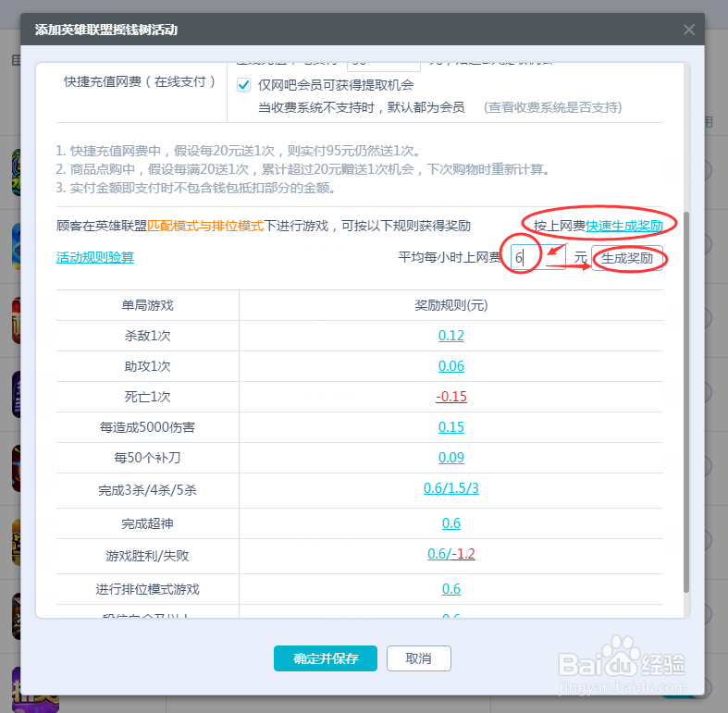
Task: Open 查看收费系统是否支持 link
Action: coord(552,107)
